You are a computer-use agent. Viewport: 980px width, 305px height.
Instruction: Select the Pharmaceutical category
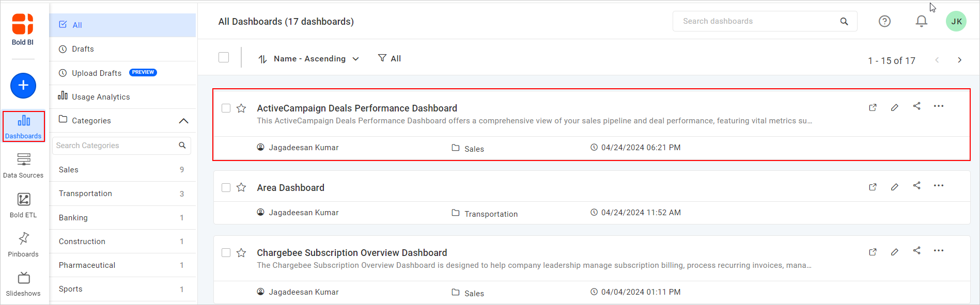point(122,265)
